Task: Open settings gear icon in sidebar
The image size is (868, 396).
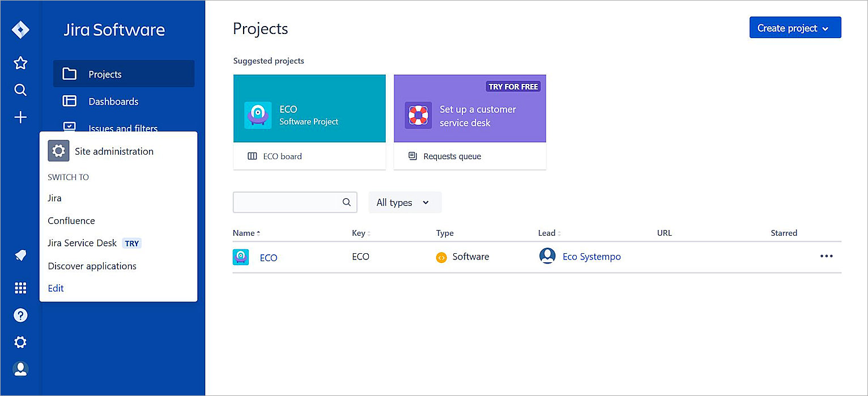Action: tap(20, 342)
